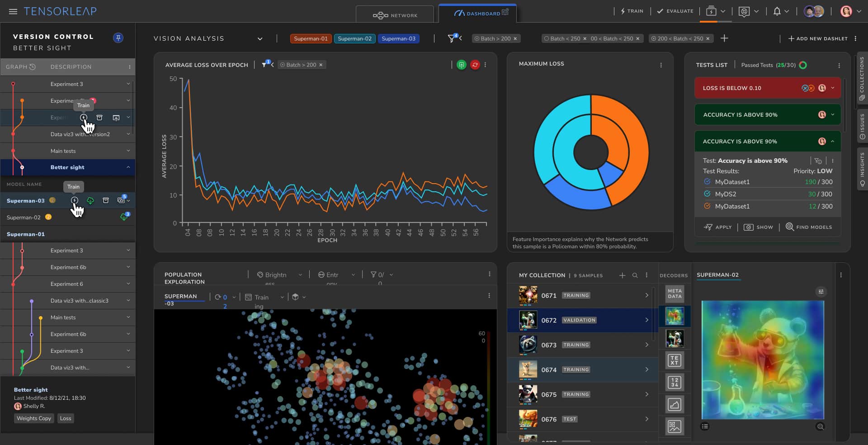Click Apply in the test details
This screenshot has height=445, width=868.
point(718,227)
